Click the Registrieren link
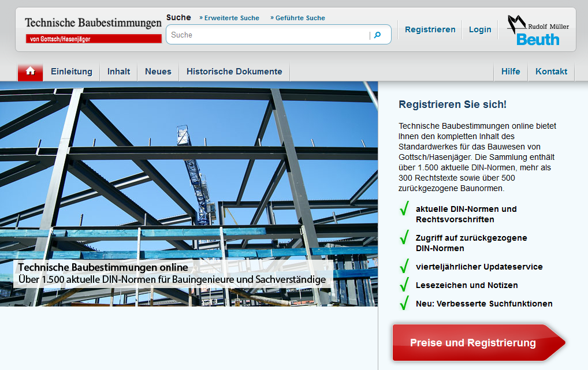The width and height of the screenshot is (588, 370). point(430,29)
